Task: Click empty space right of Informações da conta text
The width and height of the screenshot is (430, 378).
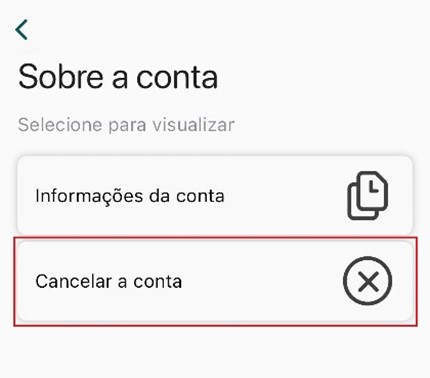Action: [285, 196]
